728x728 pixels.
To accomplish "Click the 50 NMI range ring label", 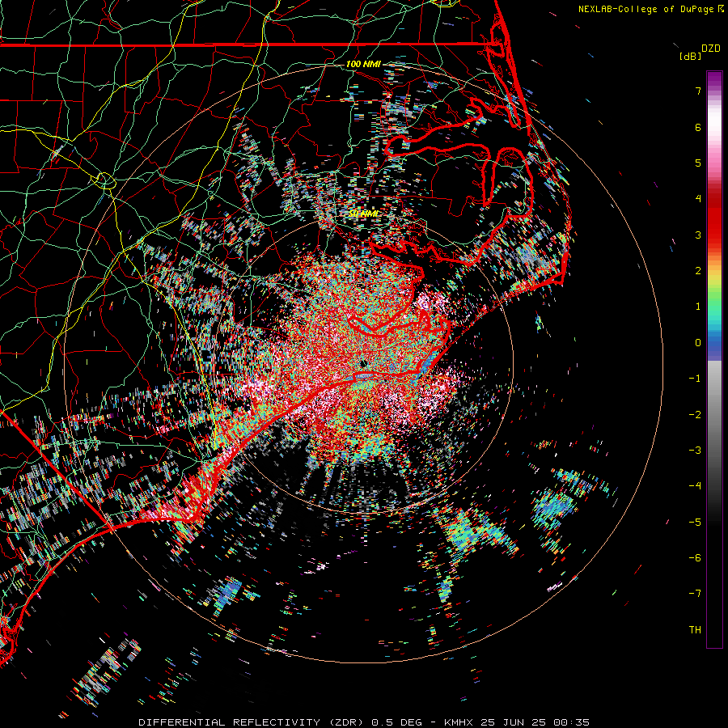I will (x=363, y=214).
